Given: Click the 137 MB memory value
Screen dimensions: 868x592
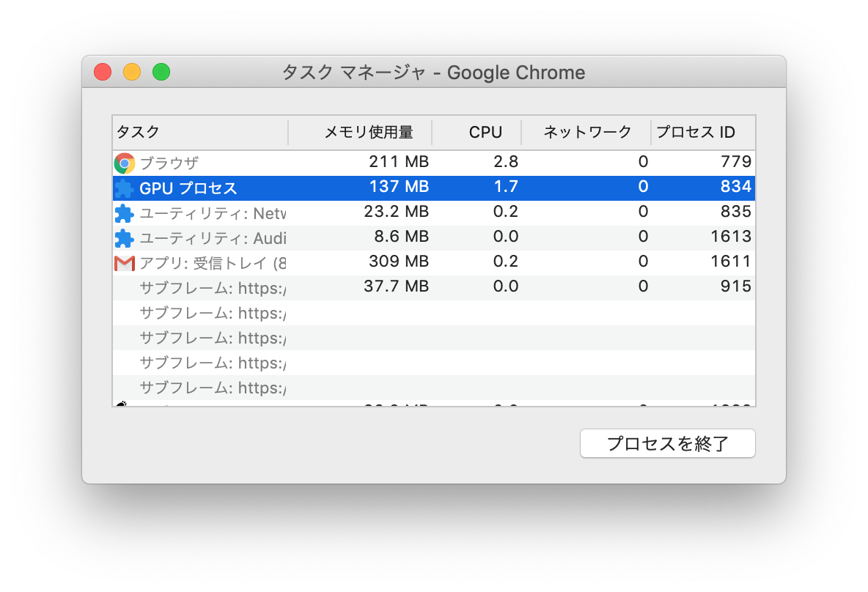Looking at the screenshot, I should pyautogui.click(x=399, y=186).
